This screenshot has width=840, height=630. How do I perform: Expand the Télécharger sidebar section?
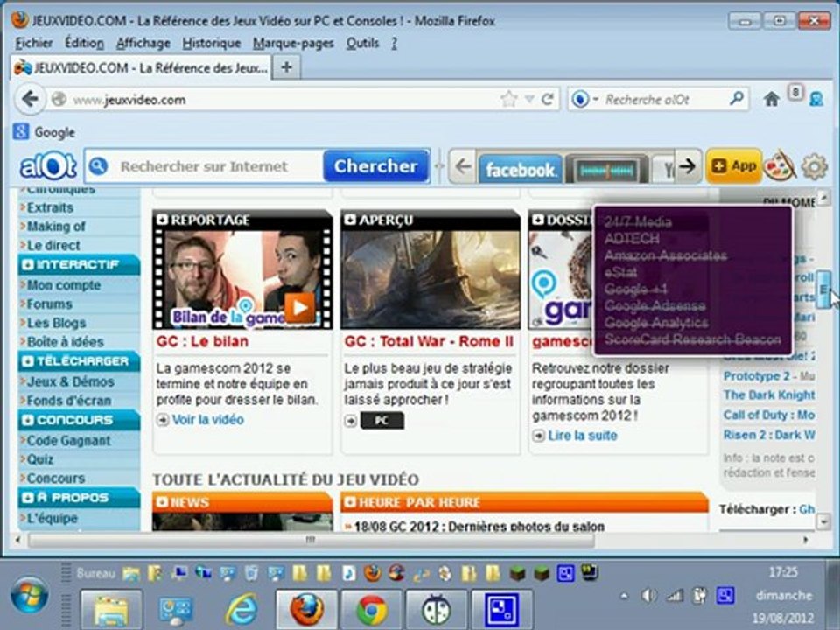79,361
